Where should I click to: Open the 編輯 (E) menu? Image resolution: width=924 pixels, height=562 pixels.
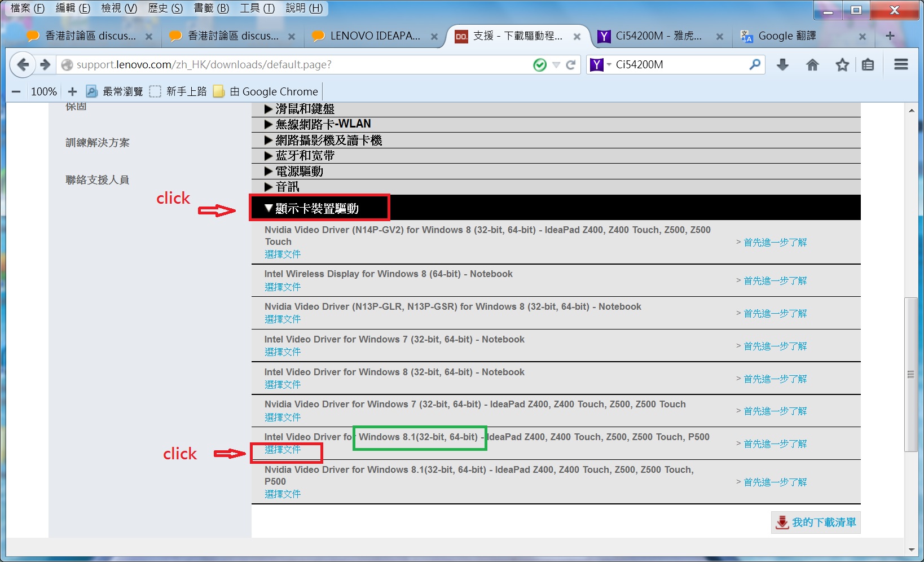coord(73,8)
